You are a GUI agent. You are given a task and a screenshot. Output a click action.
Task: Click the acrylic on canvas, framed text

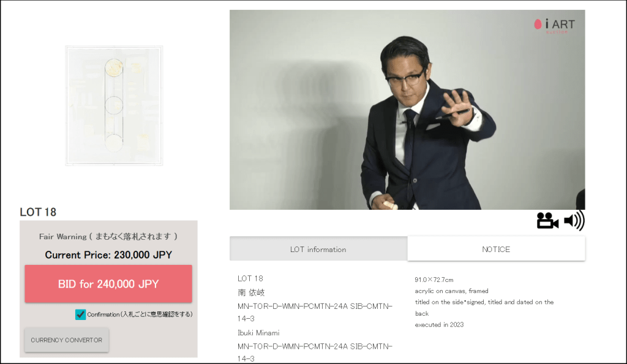click(x=451, y=291)
